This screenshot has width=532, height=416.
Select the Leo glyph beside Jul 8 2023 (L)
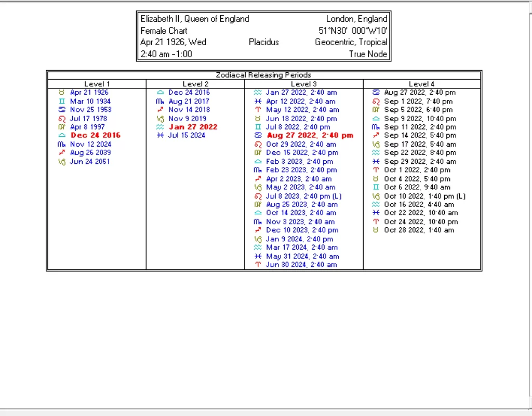[x=258, y=196]
